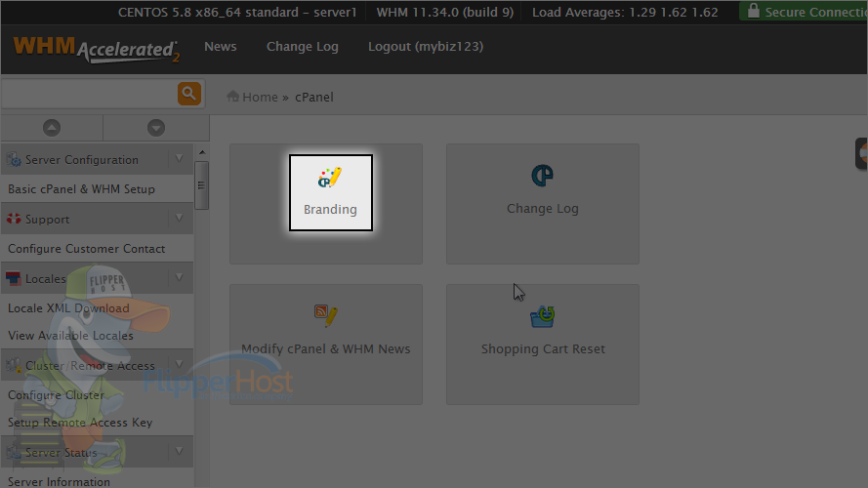Open Modify cPanel & WHM News tile
Viewport: 868px width, 488px height.
coord(326,345)
